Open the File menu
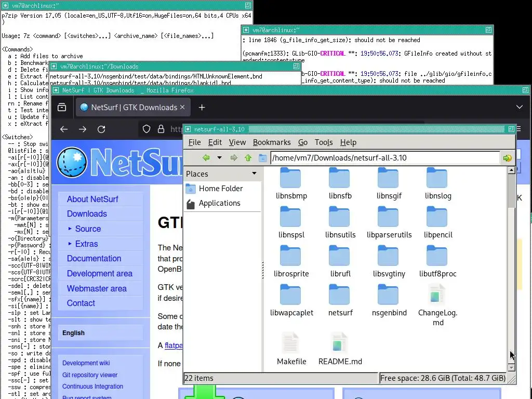The height and width of the screenshot is (399, 532). click(x=194, y=142)
